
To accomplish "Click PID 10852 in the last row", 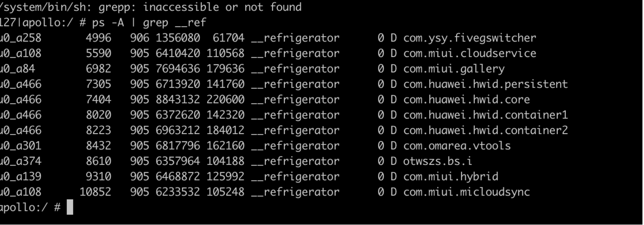I will 95,192.
